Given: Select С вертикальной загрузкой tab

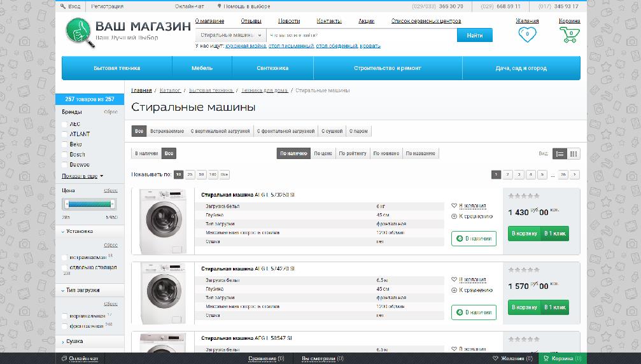Looking at the screenshot, I should pos(220,131).
